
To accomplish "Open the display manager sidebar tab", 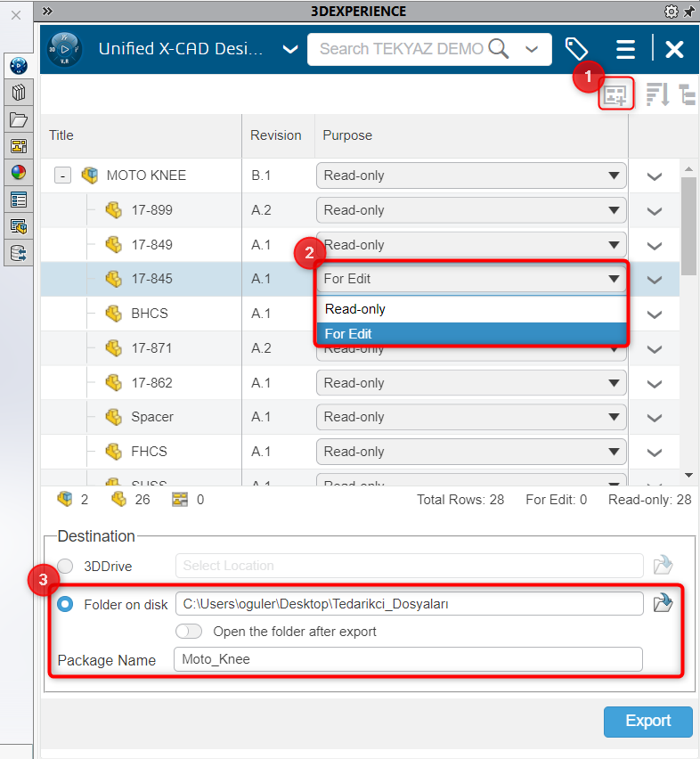I will [x=19, y=226].
